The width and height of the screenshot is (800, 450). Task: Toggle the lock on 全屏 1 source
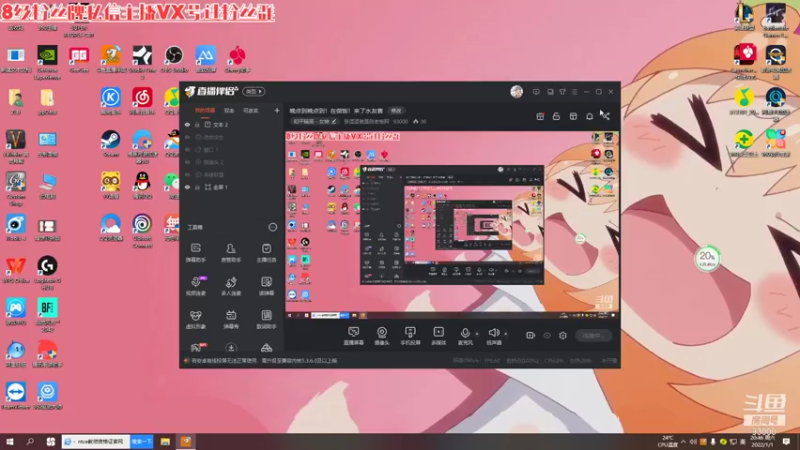coord(197,187)
